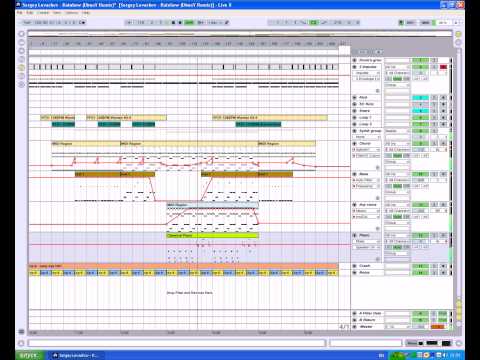The width and height of the screenshot is (480, 360).
Task: Toggle the green overdub (OVR) switch
Action: [189, 23]
